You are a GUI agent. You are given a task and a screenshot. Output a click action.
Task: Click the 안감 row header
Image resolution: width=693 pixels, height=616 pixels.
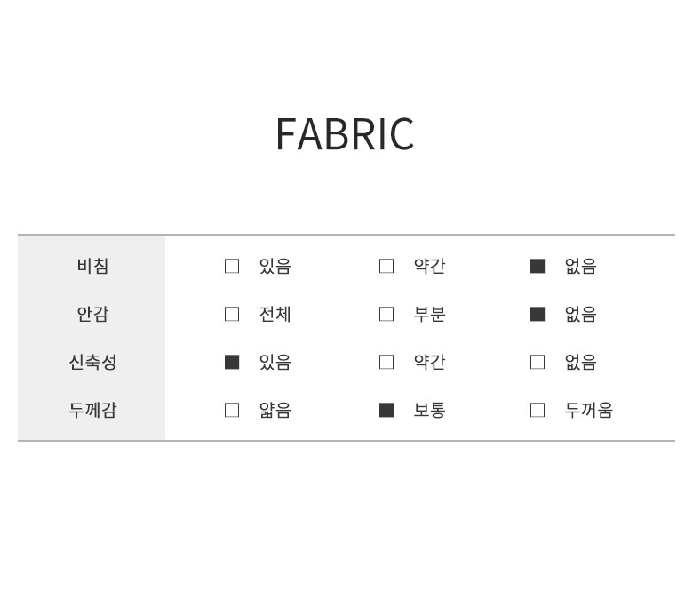pos(92,314)
